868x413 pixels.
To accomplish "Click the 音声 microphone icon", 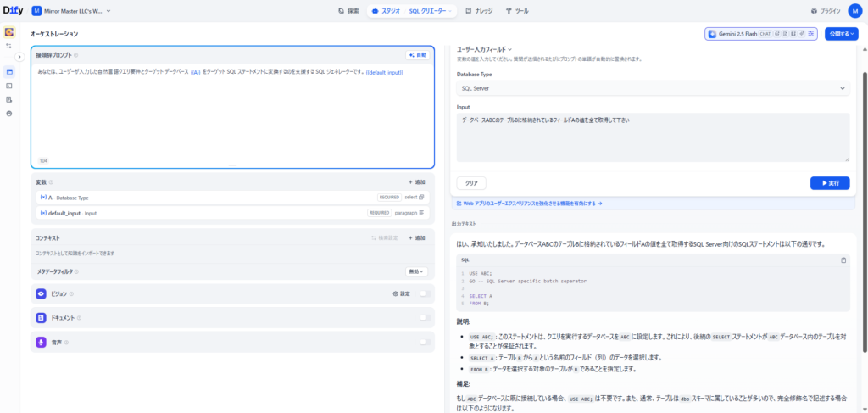I will (41, 342).
